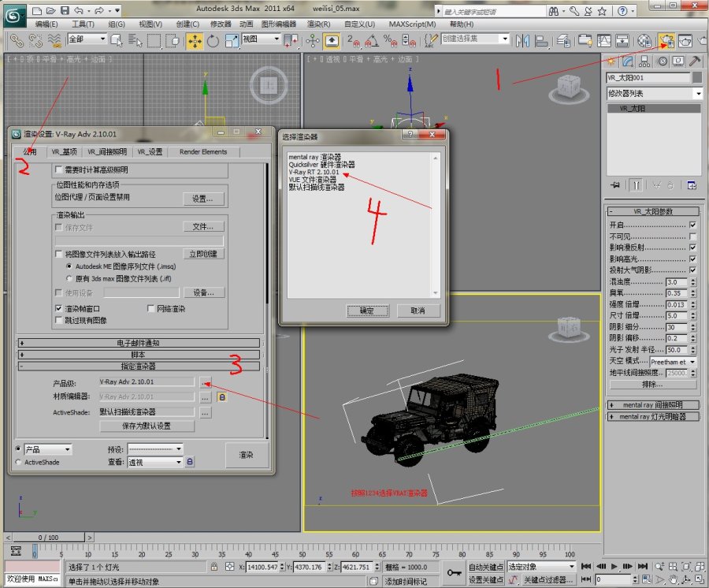Image resolution: width=709 pixels, height=588 pixels.
Task: Switch to the 'Render Elements' tab
Action: 203,152
